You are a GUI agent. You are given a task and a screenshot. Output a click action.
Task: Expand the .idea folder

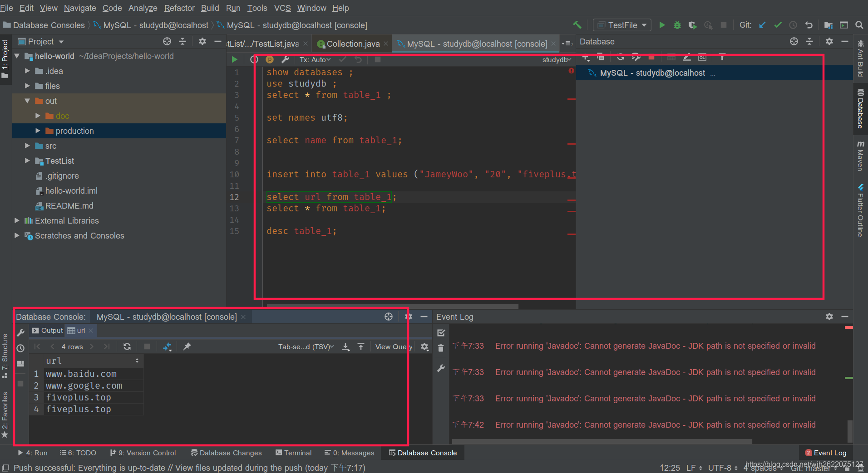27,71
